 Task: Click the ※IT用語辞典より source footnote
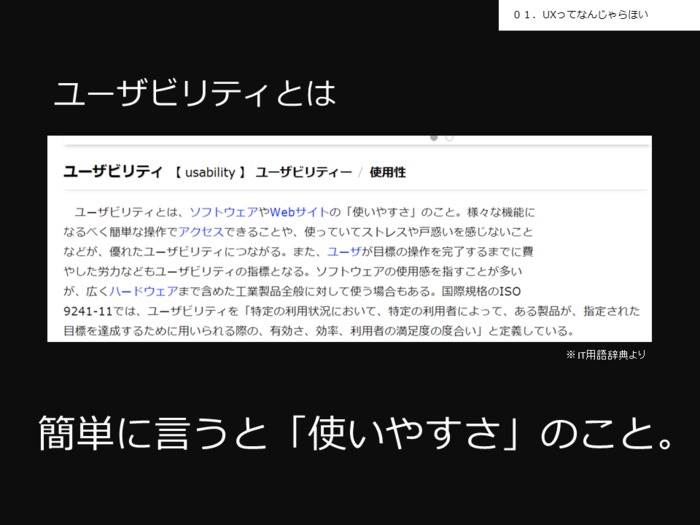point(605,354)
